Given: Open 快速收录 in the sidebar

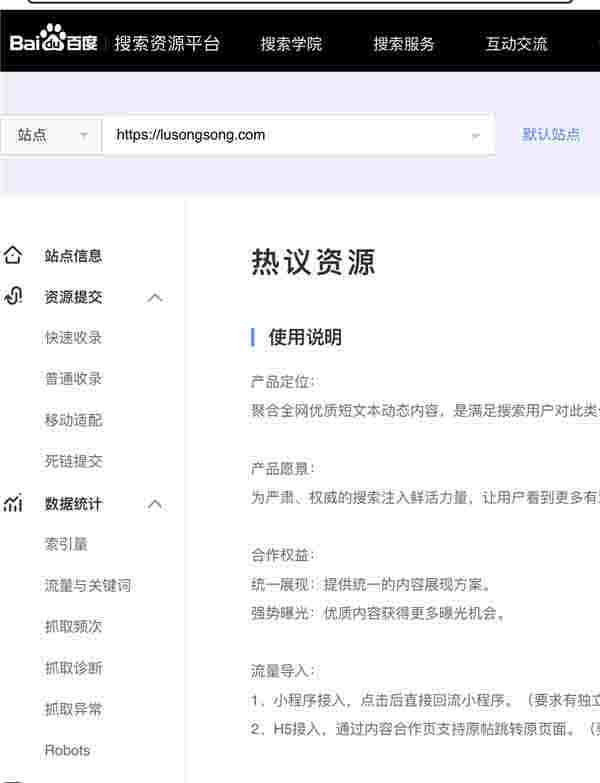Looking at the screenshot, I should pyautogui.click(x=73, y=338).
